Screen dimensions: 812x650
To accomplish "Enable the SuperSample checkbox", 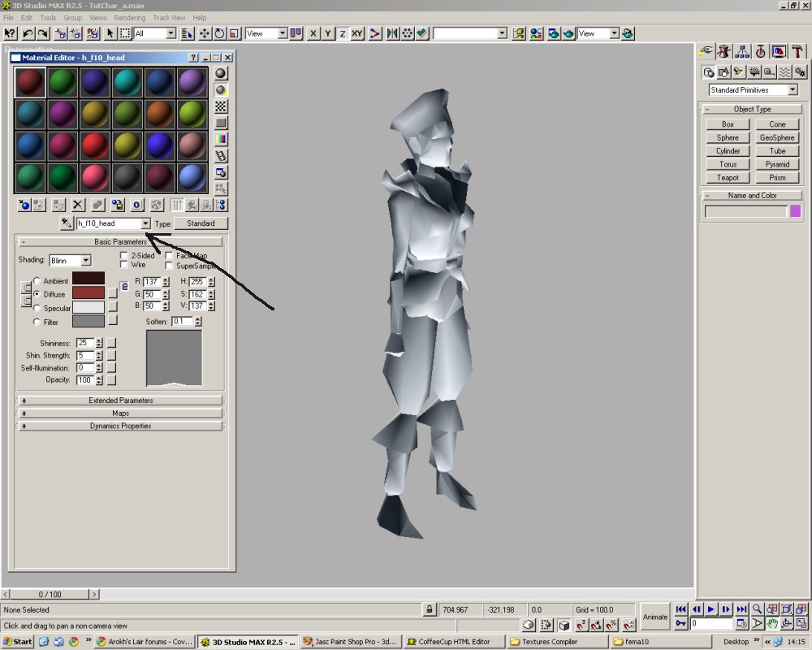I will point(169,266).
